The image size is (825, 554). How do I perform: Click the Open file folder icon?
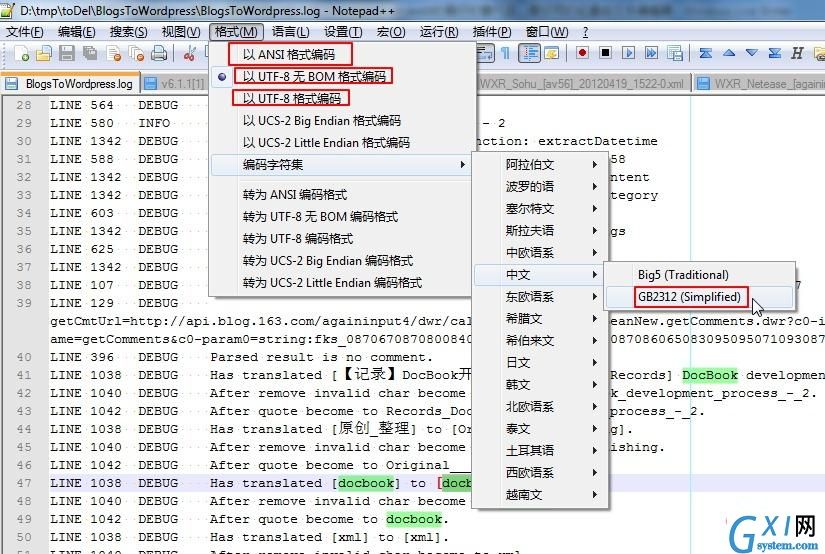(x=44, y=53)
